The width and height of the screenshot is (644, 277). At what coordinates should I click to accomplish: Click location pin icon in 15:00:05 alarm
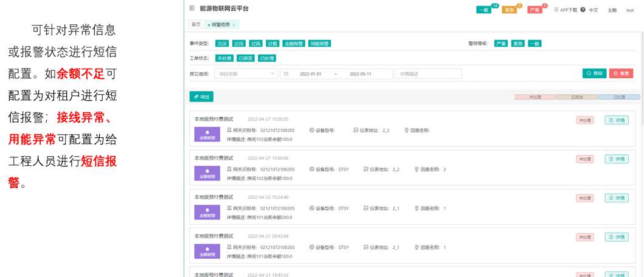(407, 130)
